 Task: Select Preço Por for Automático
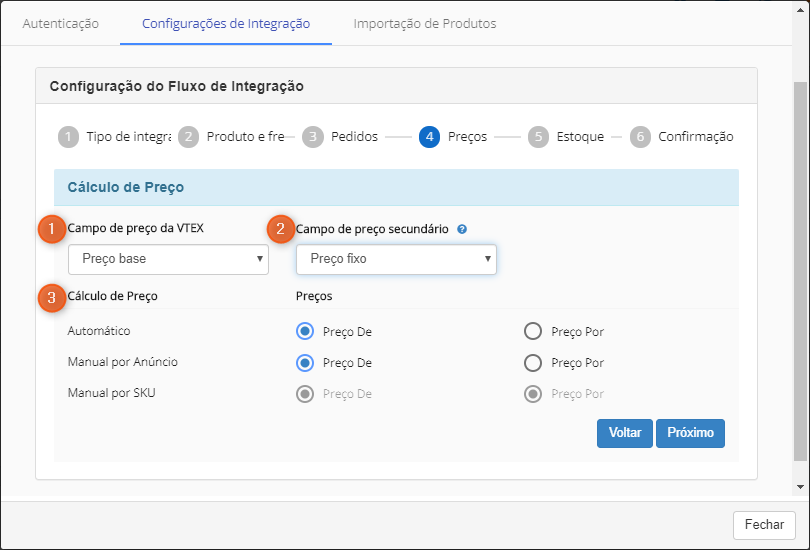[533, 332]
